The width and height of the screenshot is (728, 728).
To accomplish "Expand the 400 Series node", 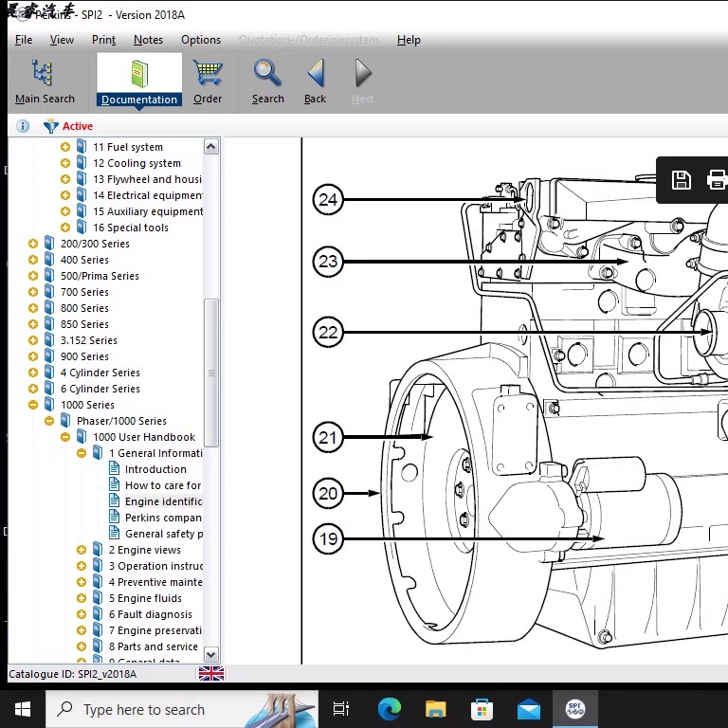I will pyautogui.click(x=33, y=260).
